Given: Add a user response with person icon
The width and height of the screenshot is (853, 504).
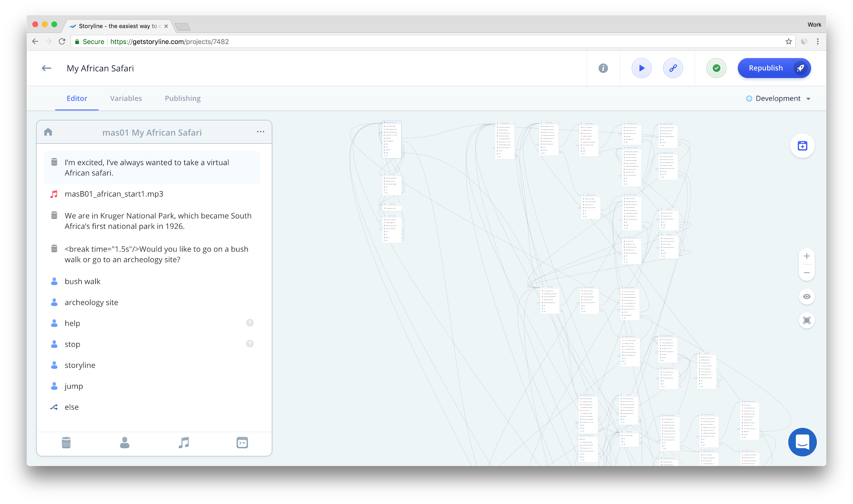Looking at the screenshot, I should pos(125,443).
